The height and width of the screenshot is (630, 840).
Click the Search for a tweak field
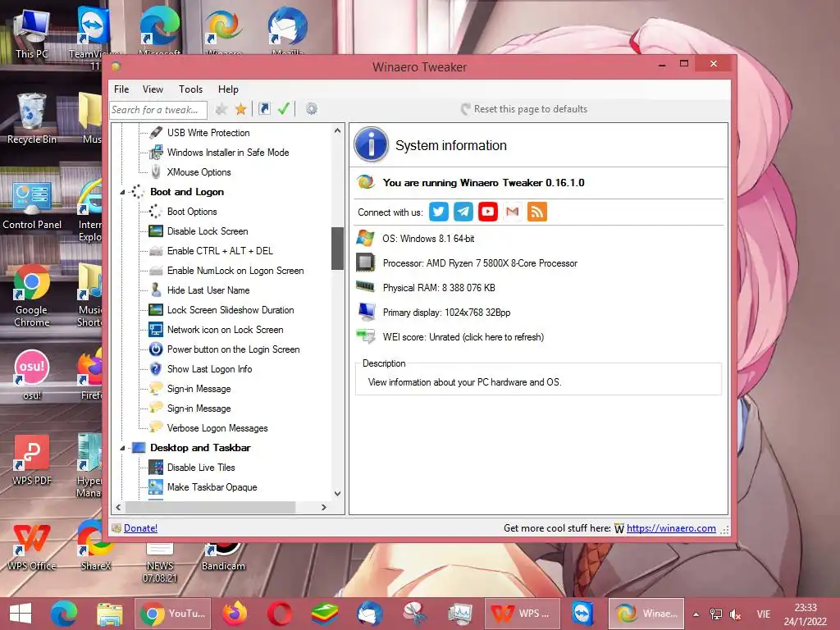[158, 110]
